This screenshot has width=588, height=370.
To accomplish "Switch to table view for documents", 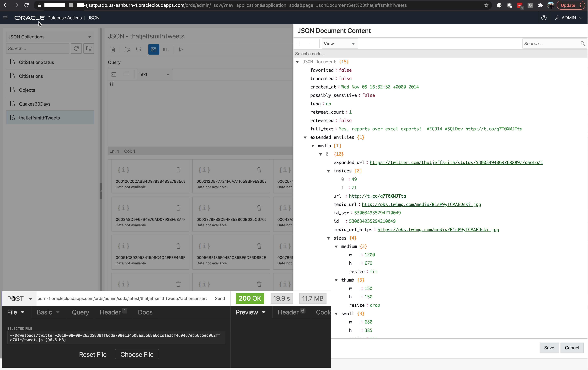I will click(166, 50).
